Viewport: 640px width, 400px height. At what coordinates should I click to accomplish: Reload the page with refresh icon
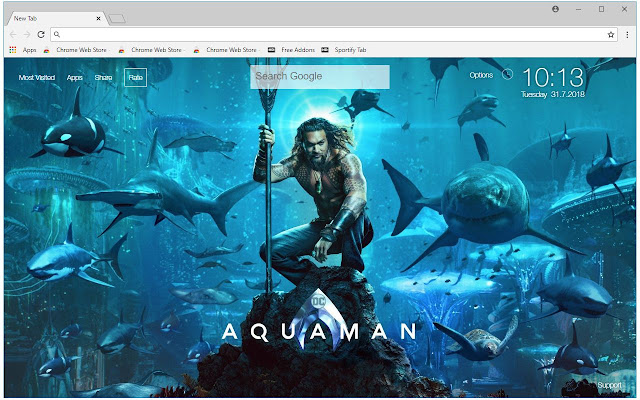coord(41,35)
